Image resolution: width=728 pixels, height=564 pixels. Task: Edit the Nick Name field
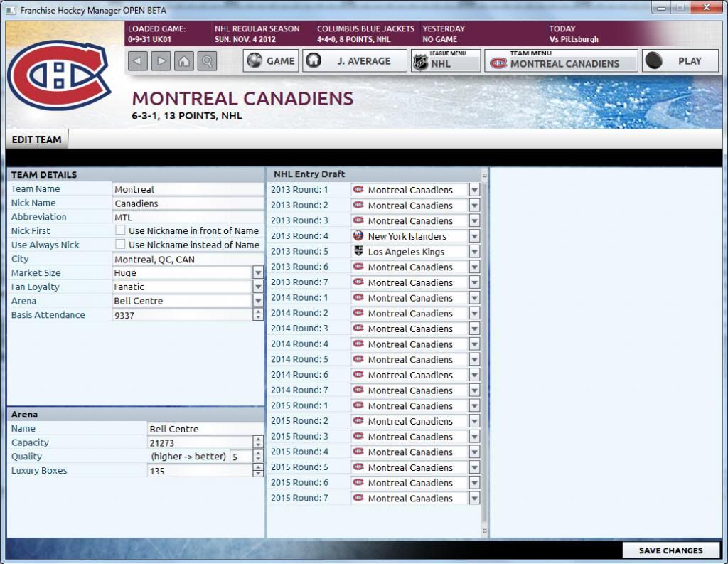tap(188, 203)
